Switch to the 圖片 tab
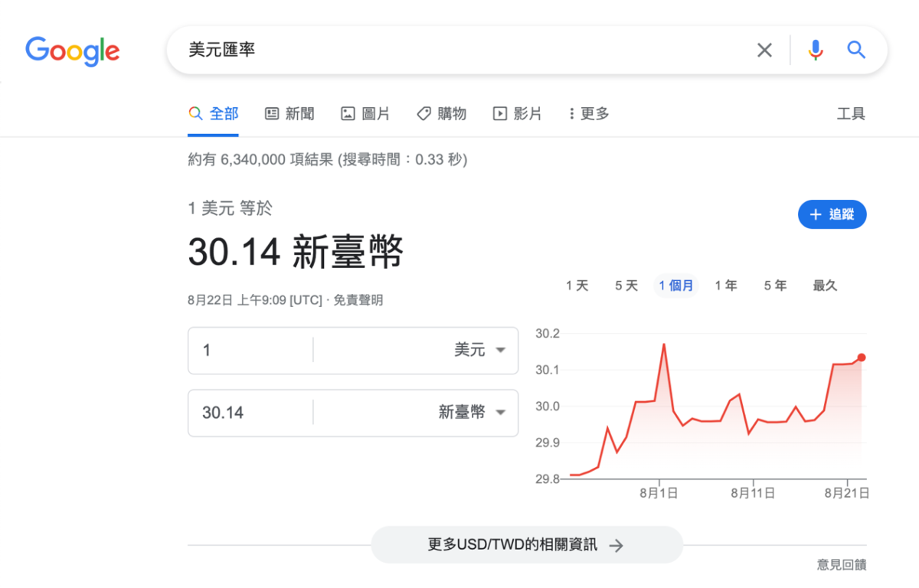This screenshot has height=588, width=919. coord(365,114)
